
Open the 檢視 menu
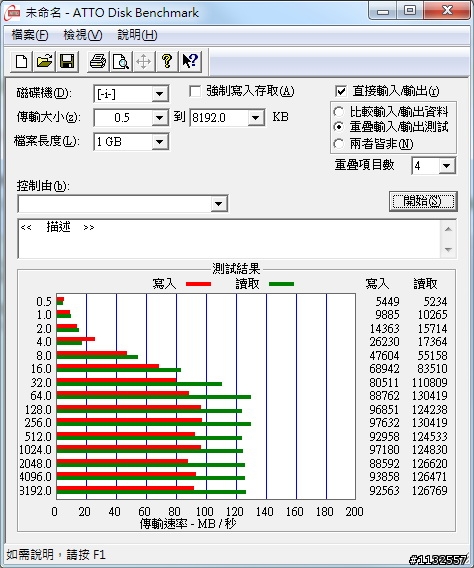coord(83,35)
